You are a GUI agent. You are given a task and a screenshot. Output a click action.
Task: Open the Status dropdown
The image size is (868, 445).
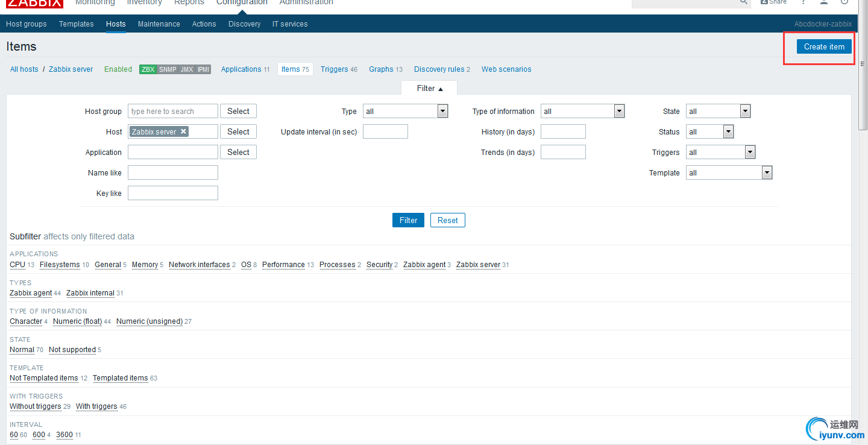709,131
